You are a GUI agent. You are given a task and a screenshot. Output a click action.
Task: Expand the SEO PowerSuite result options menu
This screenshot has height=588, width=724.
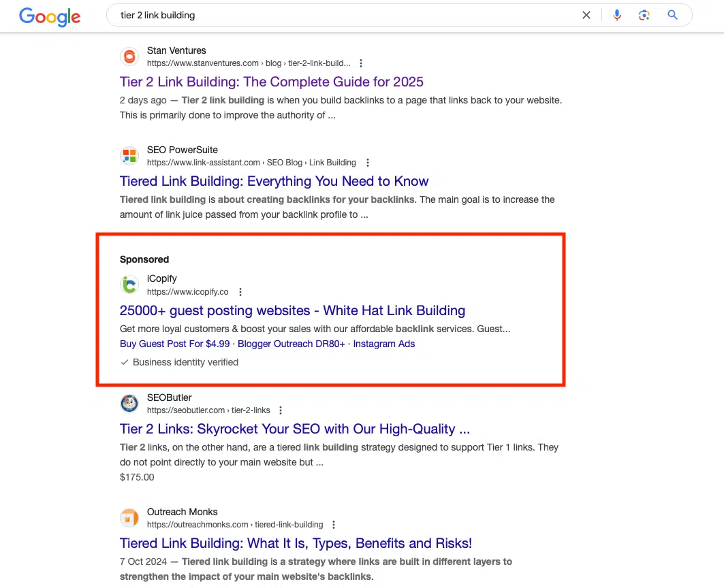[x=368, y=163]
